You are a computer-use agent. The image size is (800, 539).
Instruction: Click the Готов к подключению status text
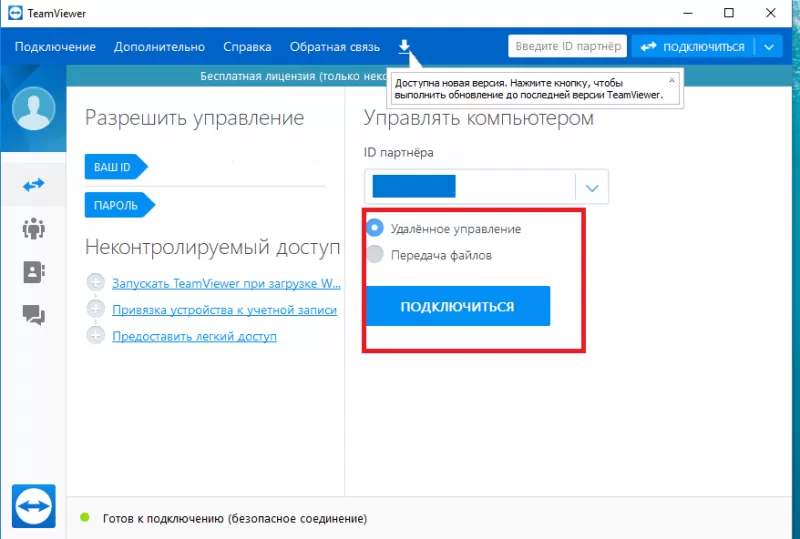235,519
